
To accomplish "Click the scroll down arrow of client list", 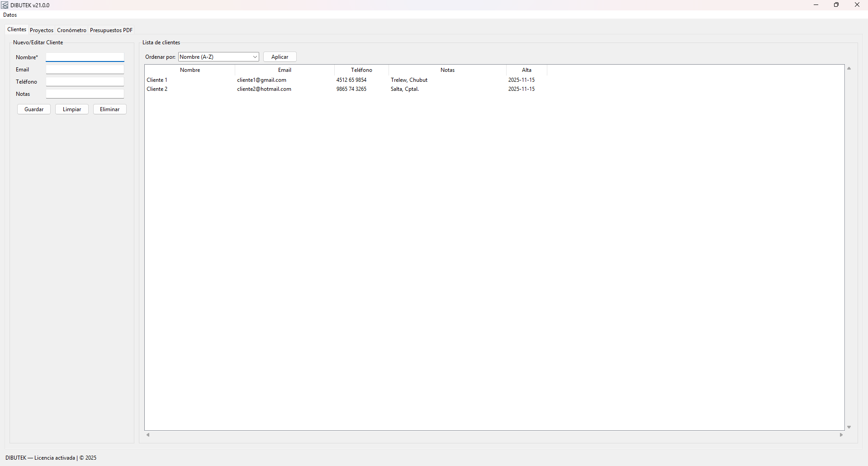I will pos(849,427).
